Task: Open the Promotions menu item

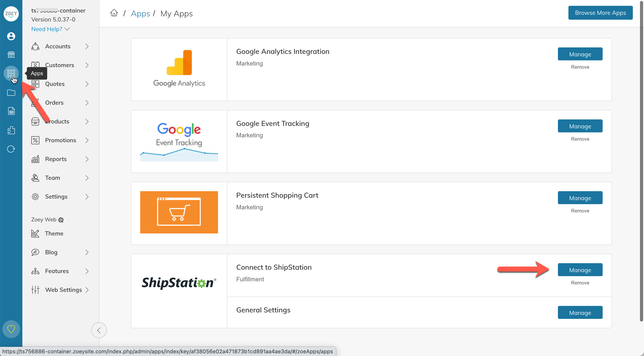Action: [x=61, y=140]
